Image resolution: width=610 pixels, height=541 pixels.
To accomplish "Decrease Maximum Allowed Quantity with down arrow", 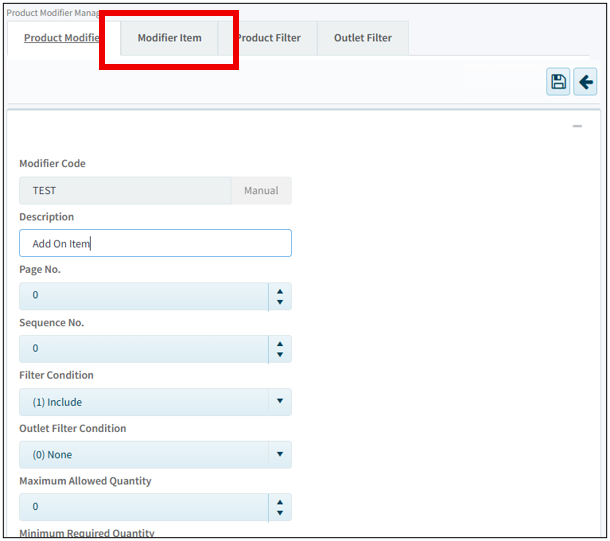I will pos(280,513).
